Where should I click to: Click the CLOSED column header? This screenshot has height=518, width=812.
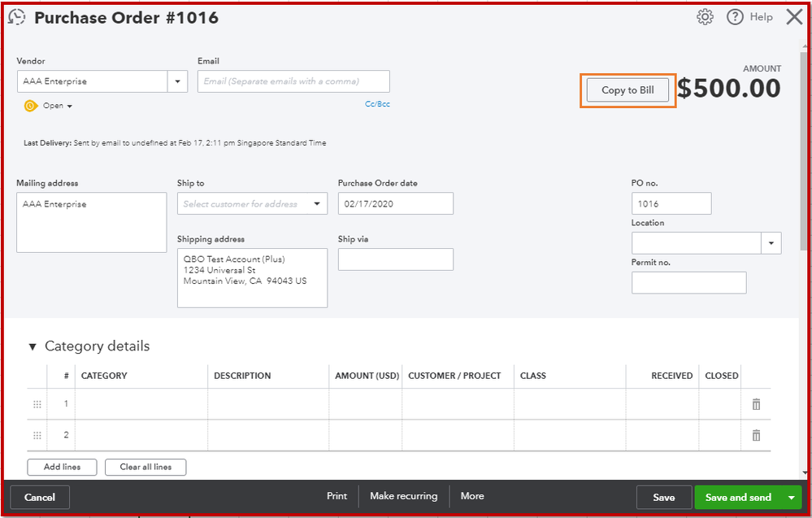coord(722,376)
